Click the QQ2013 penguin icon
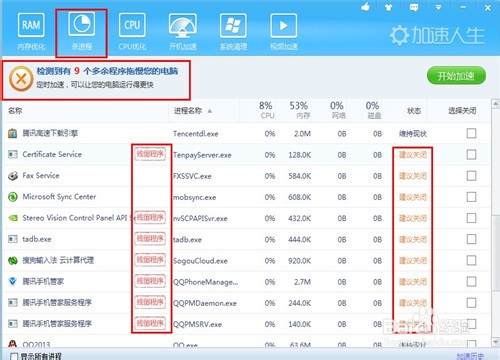The height and width of the screenshot is (360, 500). 13,344
